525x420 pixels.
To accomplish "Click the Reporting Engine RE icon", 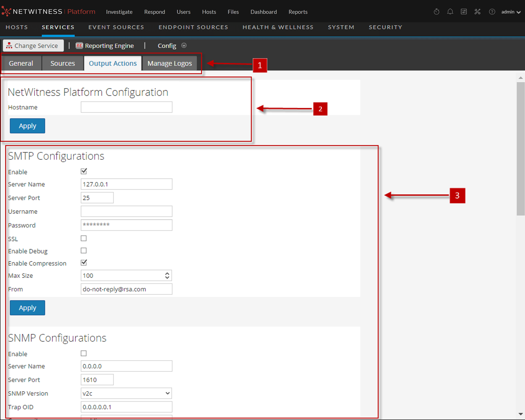I will 79,46.
